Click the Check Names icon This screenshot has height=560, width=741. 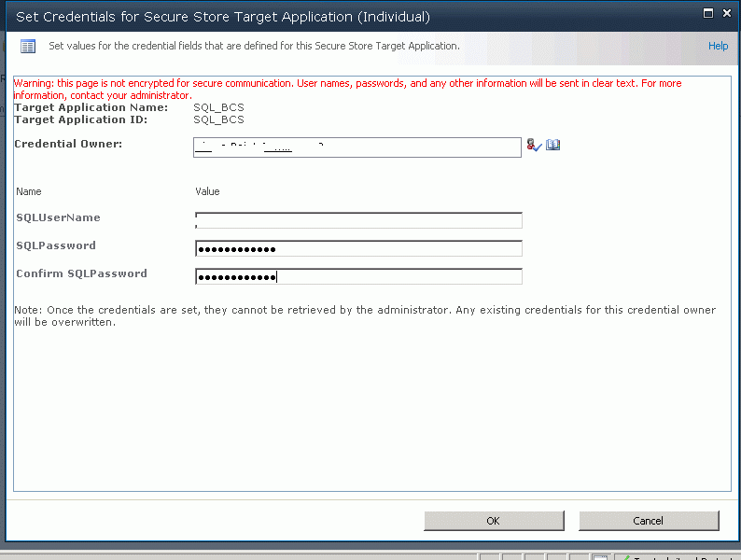click(x=534, y=145)
